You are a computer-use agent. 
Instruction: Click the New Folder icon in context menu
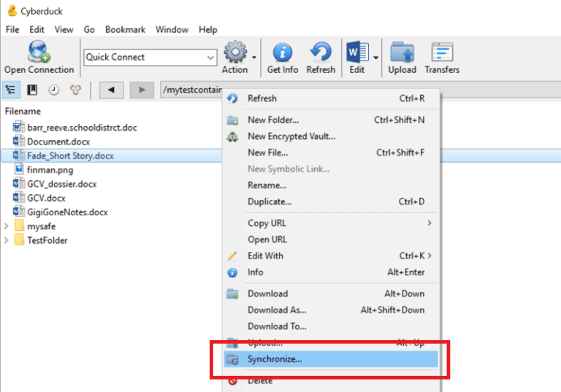point(232,120)
